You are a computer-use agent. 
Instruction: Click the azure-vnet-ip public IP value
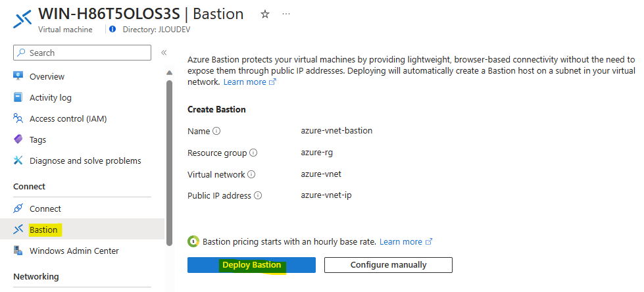tap(326, 195)
